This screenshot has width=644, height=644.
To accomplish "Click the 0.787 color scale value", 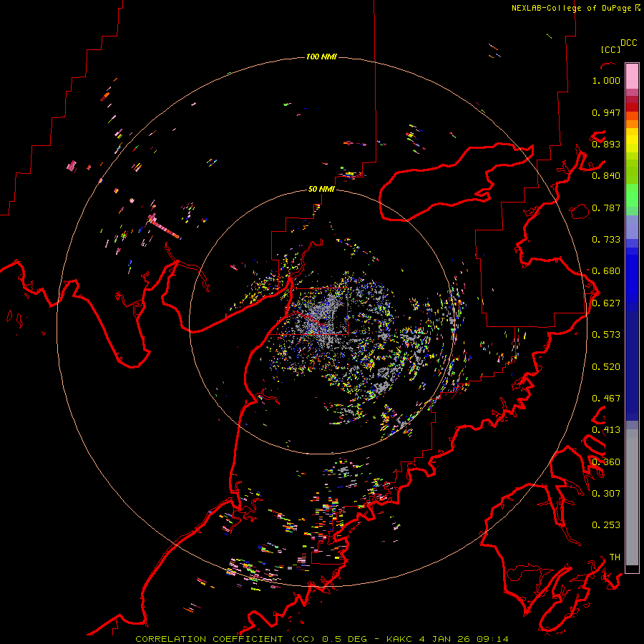I will coord(606,208).
